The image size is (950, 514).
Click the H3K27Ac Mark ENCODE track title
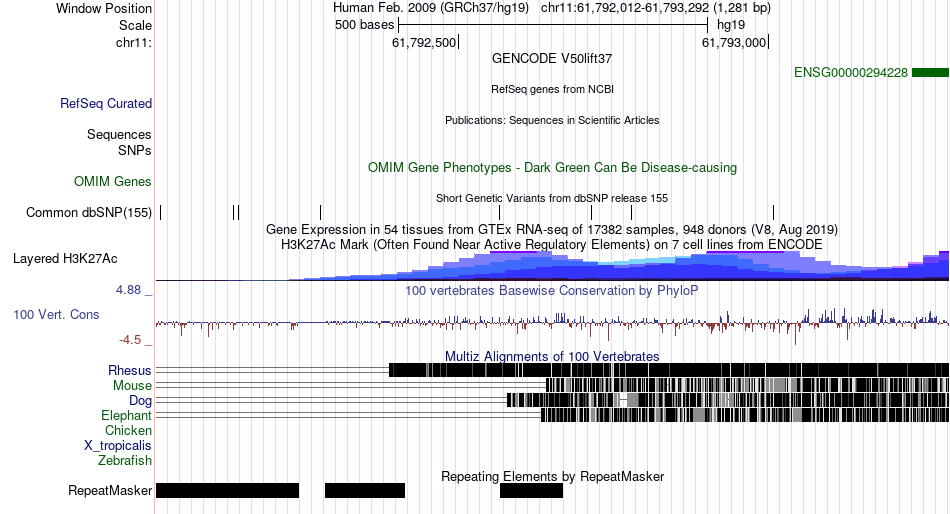coord(552,244)
